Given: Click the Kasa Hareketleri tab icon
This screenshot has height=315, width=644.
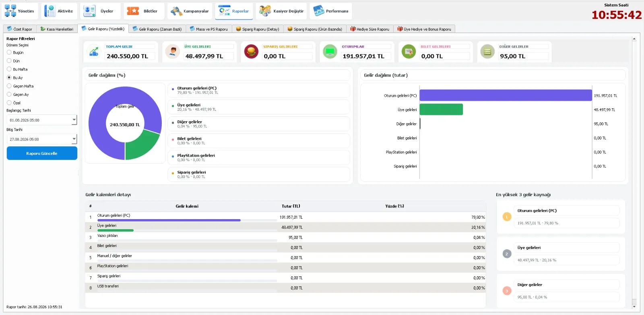Looking at the screenshot, I should click(x=43, y=29).
